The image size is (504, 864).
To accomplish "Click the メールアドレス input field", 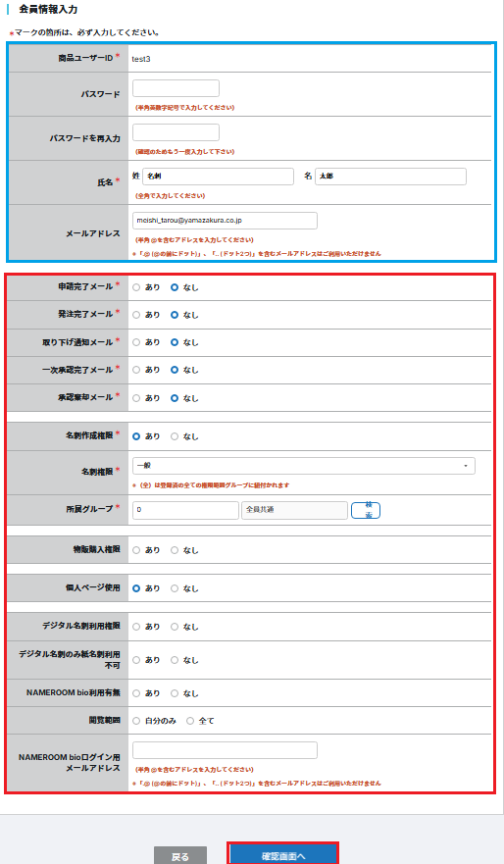I will click(225, 221).
